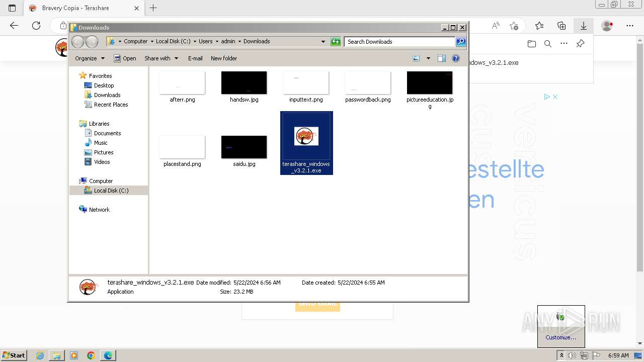This screenshot has width=644, height=362.
Task: Add page to favorites star icon
Action: (x=514, y=26)
